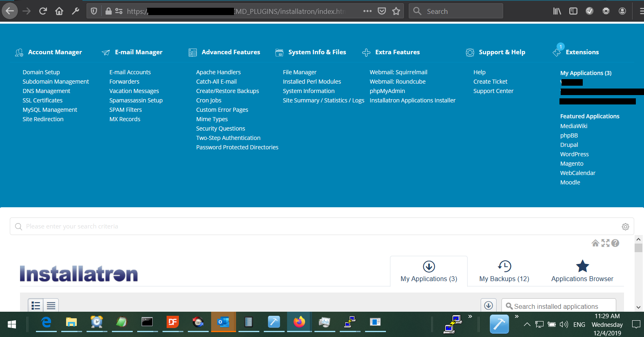Switch to the My Backups (12) tab
This screenshot has height=337, width=644.
504,271
